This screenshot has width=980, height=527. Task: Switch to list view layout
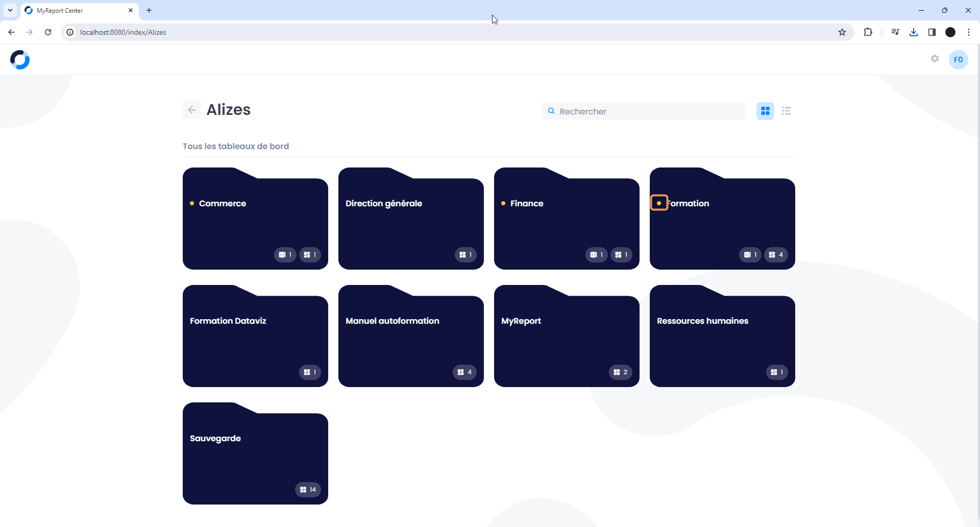pos(786,111)
